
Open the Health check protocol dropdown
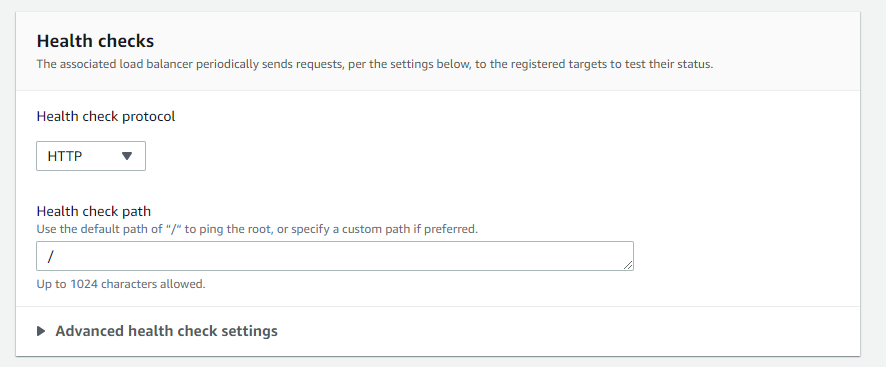click(x=91, y=156)
